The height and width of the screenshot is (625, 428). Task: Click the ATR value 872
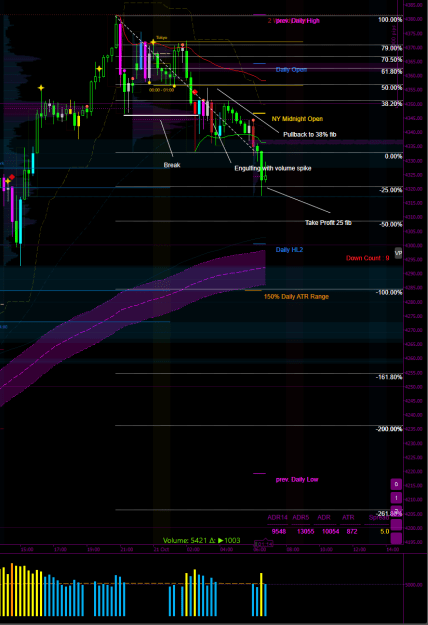click(352, 531)
